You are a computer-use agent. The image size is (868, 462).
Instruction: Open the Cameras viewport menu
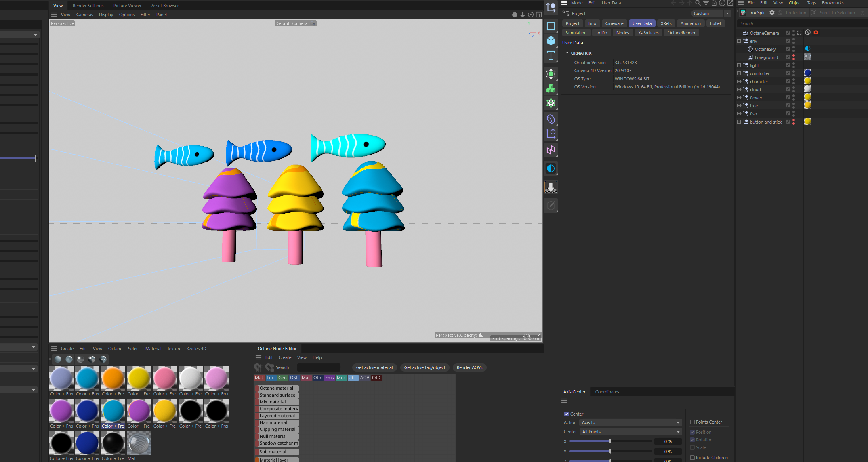pos(84,15)
